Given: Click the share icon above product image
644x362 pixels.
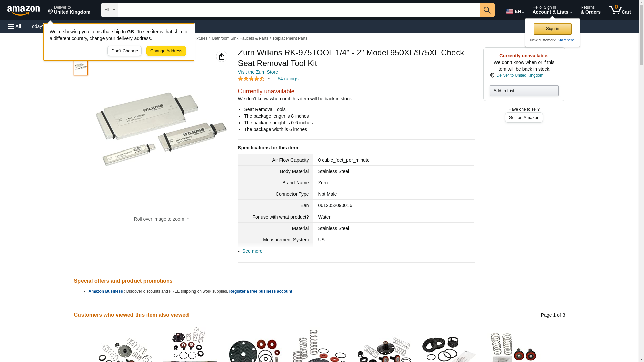Looking at the screenshot, I should pos(222,56).
